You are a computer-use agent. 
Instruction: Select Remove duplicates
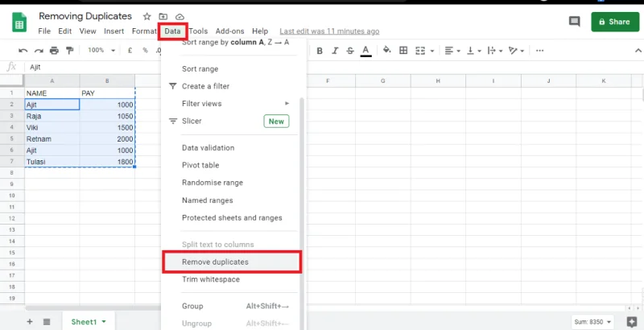[232, 262]
